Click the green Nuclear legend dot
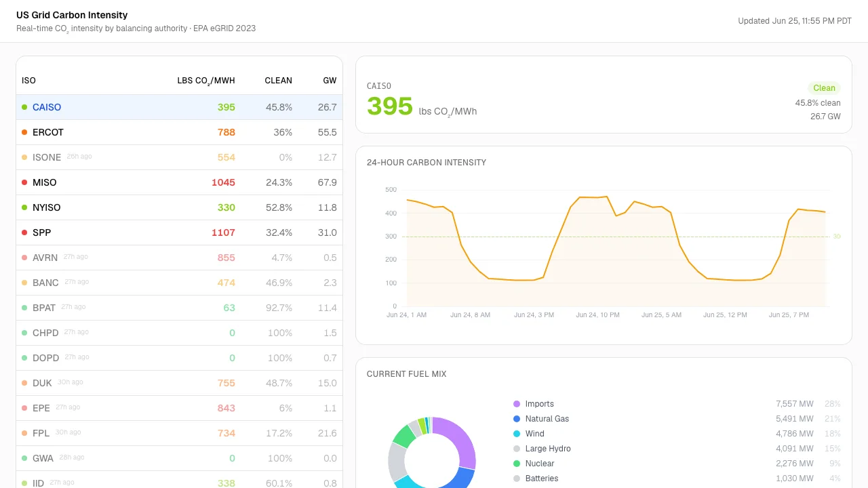Image resolution: width=868 pixels, height=488 pixels. pos(517,464)
